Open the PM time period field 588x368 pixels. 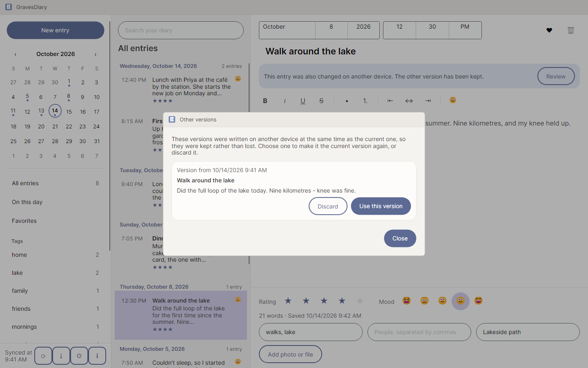point(465,30)
